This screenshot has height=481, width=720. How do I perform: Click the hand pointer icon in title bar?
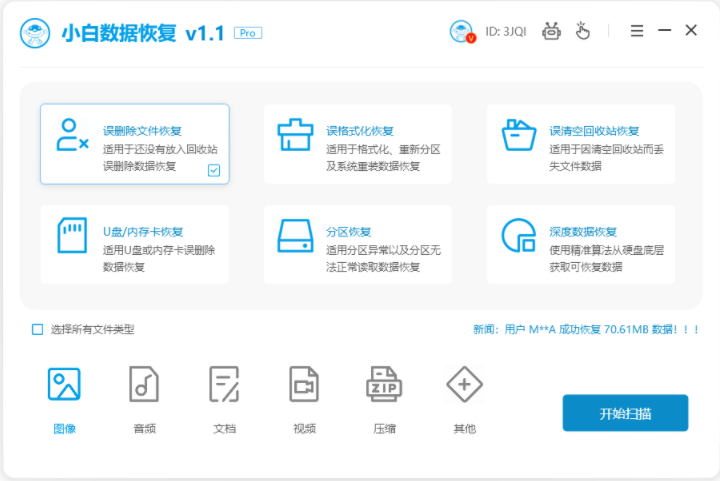(x=583, y=31)
